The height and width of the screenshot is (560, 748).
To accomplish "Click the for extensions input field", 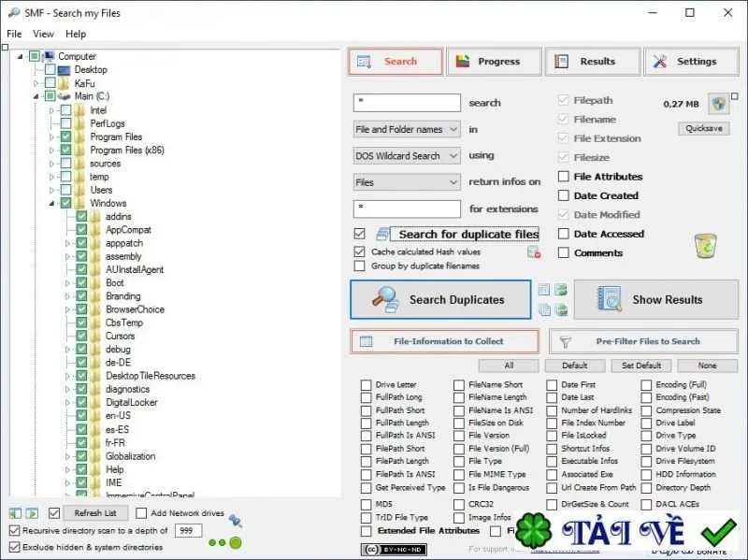I will [407, 208].
